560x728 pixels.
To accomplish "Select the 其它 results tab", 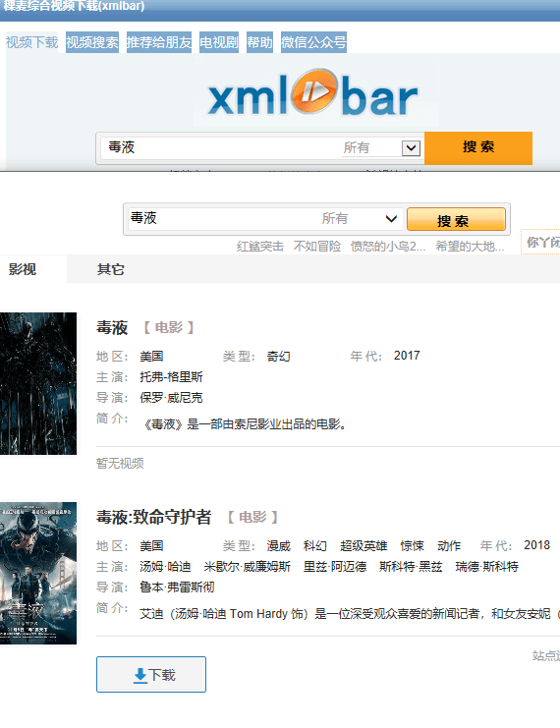I will click(x=110, y=269).
